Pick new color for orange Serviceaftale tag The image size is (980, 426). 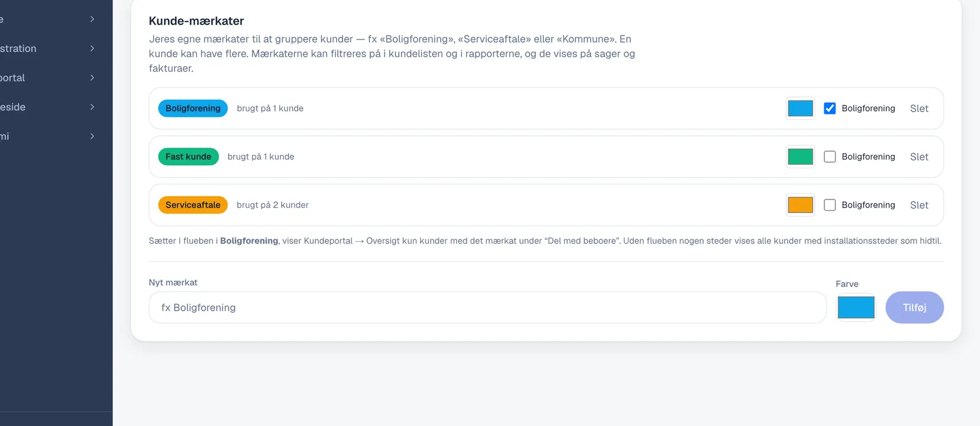click(x=801, y=205)
